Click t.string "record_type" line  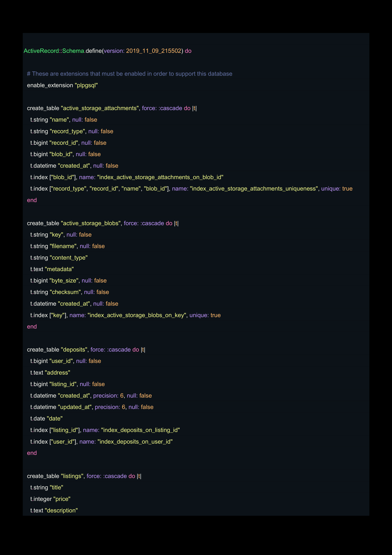point(72,131)
